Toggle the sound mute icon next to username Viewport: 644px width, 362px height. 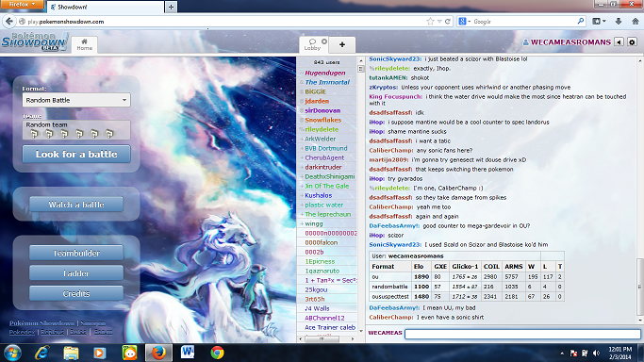tap(619, 41)
